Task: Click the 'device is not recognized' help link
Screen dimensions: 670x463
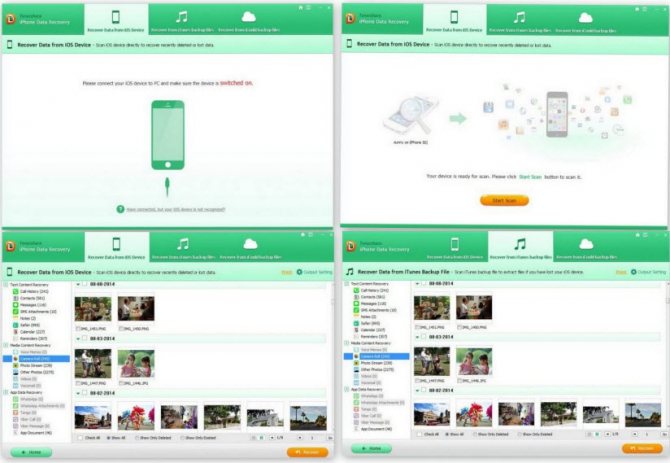Action: coord(176,209)
